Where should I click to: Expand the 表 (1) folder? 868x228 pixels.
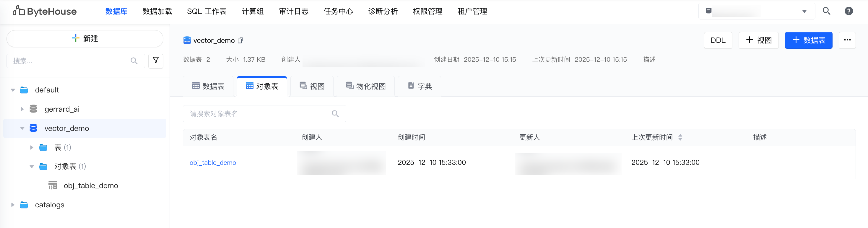coord(32,147)
